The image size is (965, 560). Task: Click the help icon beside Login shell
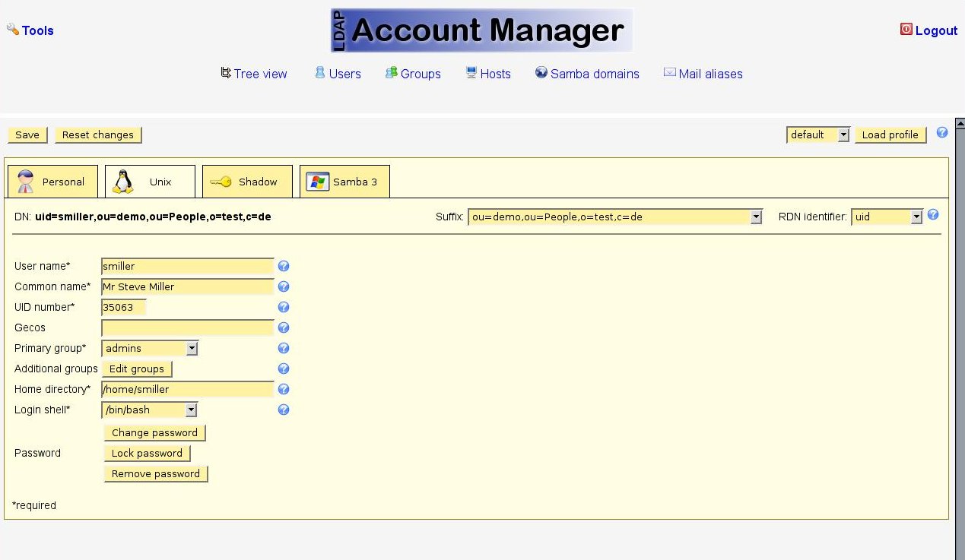pos(284,410)
